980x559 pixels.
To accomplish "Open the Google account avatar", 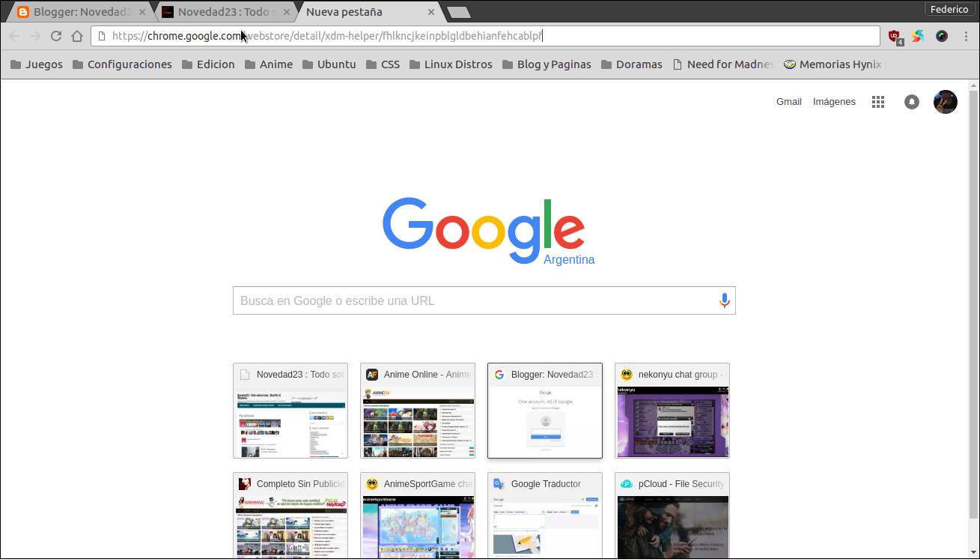I will (945, 102).
